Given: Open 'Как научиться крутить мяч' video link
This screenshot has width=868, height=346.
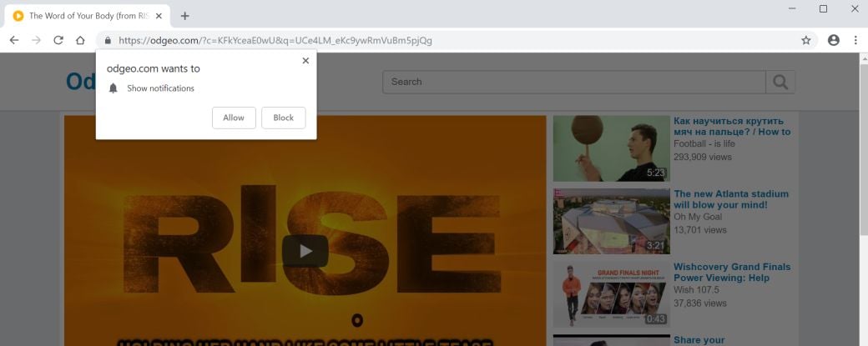Looking at the screenshot, I should 732,127.
